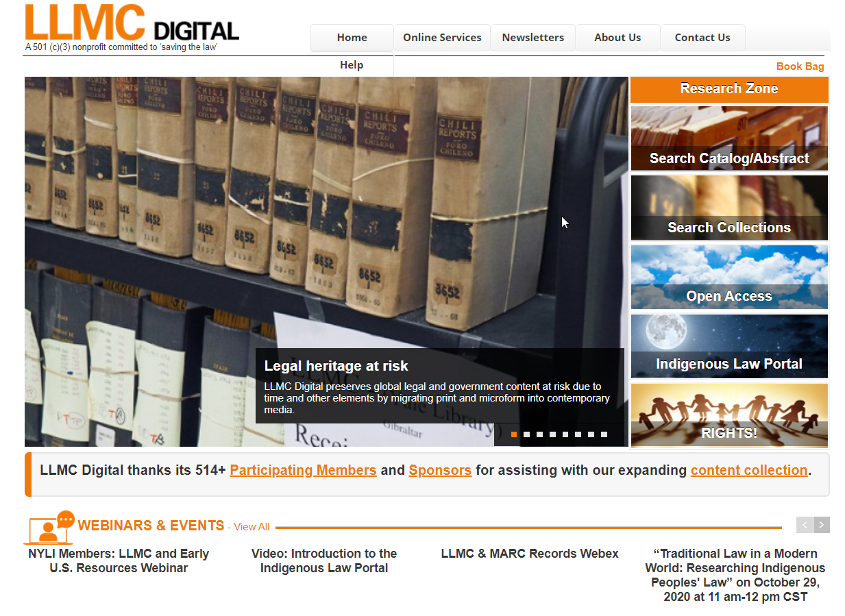Select the first (orange) slideshow dot

[x=514, y=434]
